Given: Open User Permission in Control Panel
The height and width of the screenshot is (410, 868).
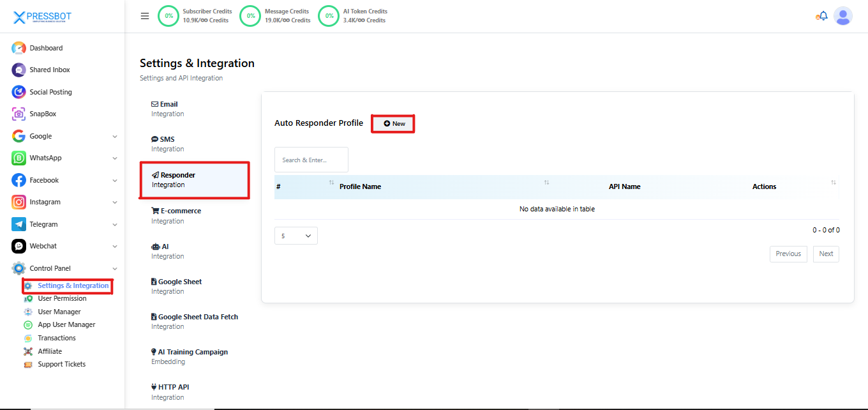Looking at the screenshot, I should point(62,298).
